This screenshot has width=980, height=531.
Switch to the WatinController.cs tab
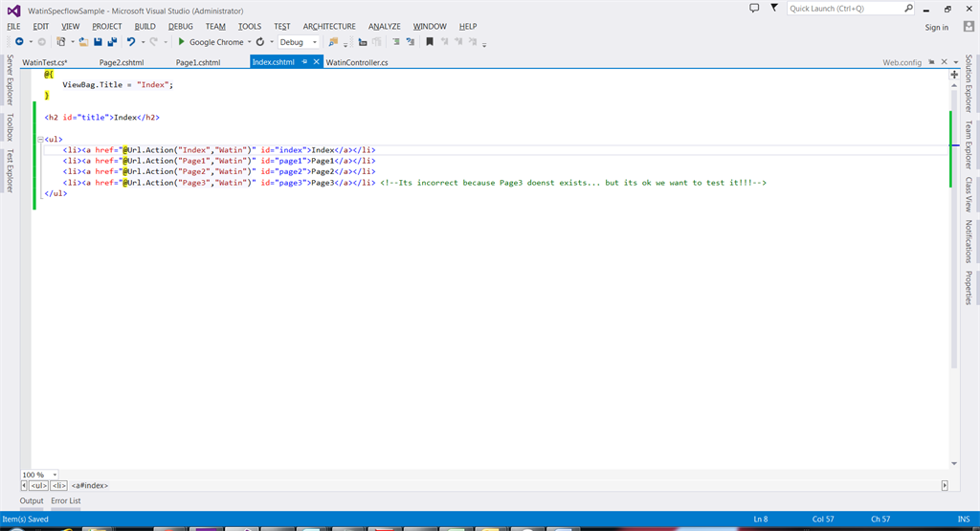357,62
